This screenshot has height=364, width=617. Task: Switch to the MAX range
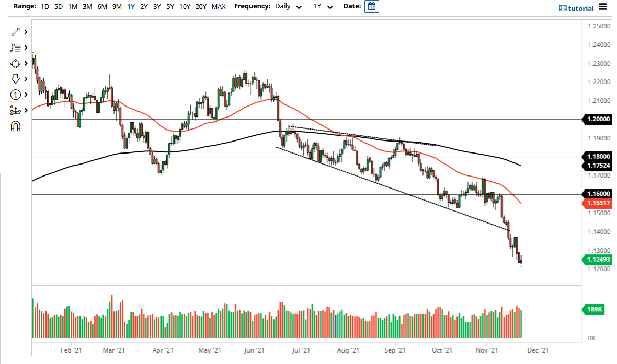pos(219,7)
